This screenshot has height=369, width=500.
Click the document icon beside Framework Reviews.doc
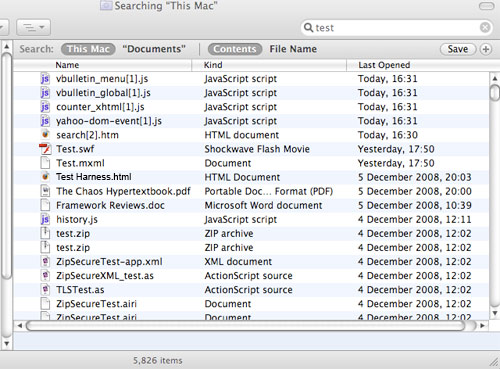(x=45, y=205)
